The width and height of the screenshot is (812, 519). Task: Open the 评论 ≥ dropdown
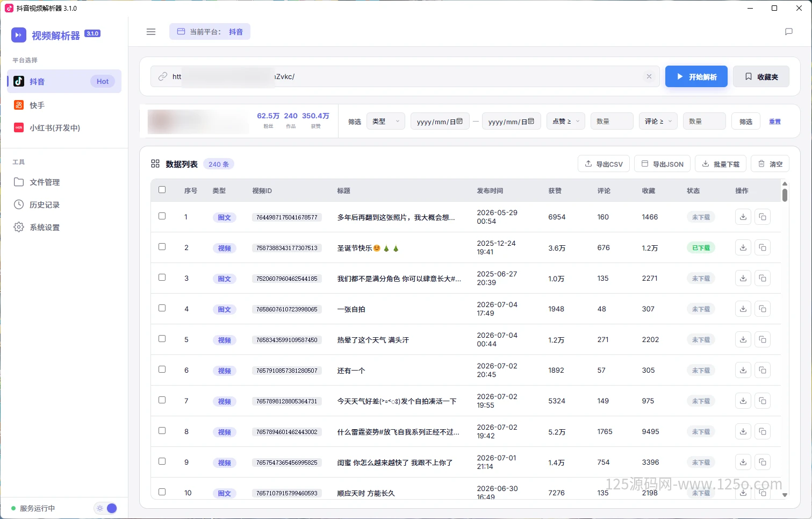tap(658, 122)
